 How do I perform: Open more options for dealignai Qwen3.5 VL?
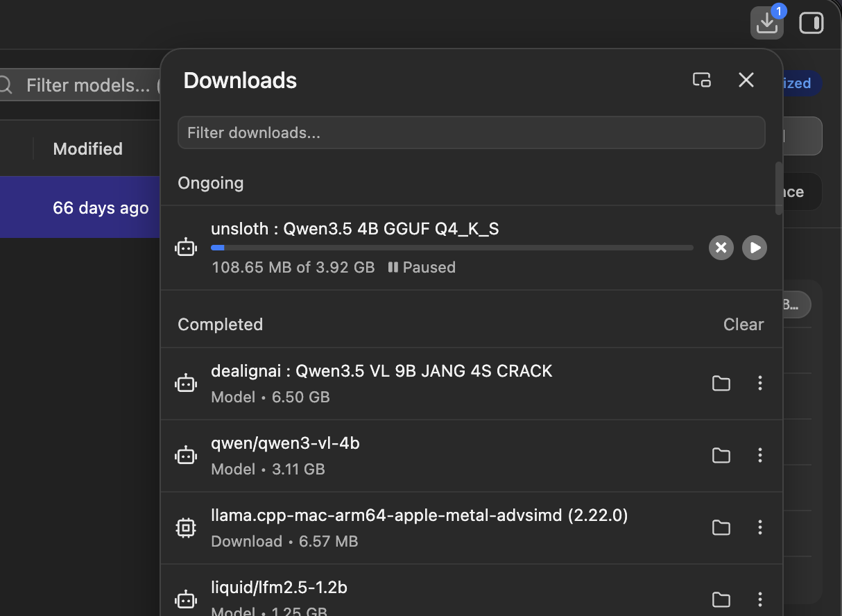[760, 383]
